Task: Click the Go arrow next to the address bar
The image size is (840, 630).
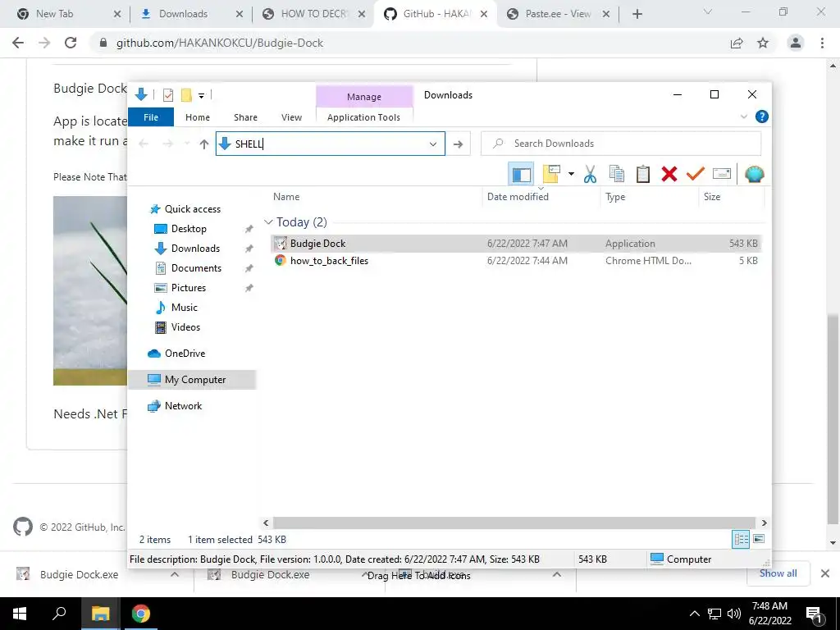Action: coord(458,144)
